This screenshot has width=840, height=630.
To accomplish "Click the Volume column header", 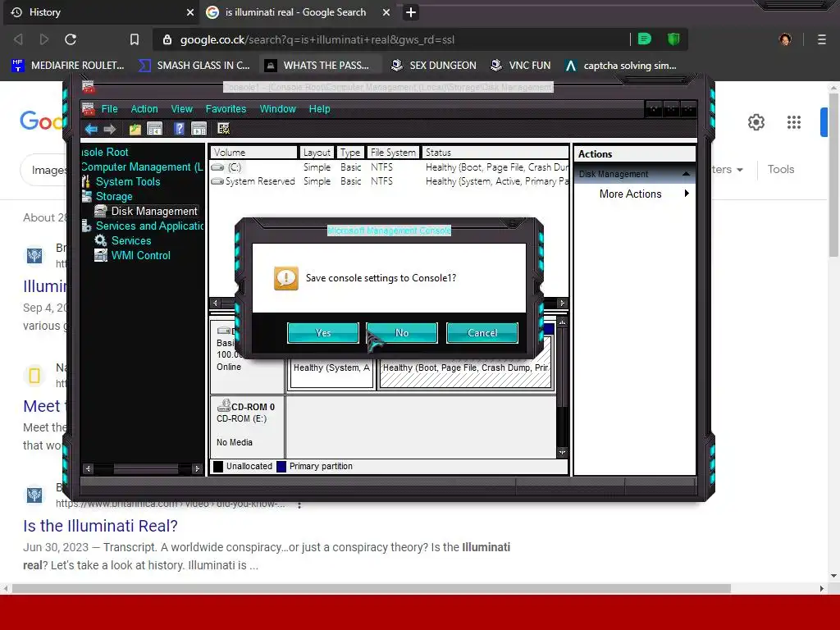I will [x=253, y=152].
